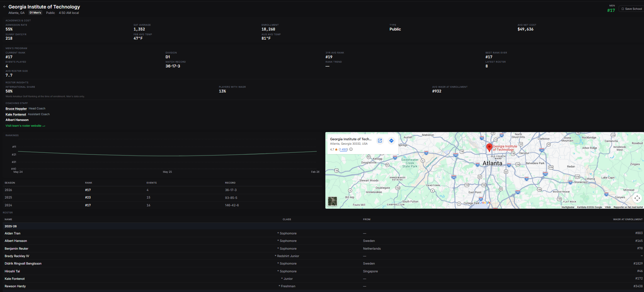
Task: Switch the map to satellite view thumbnail
Action: tap(332, 201)
